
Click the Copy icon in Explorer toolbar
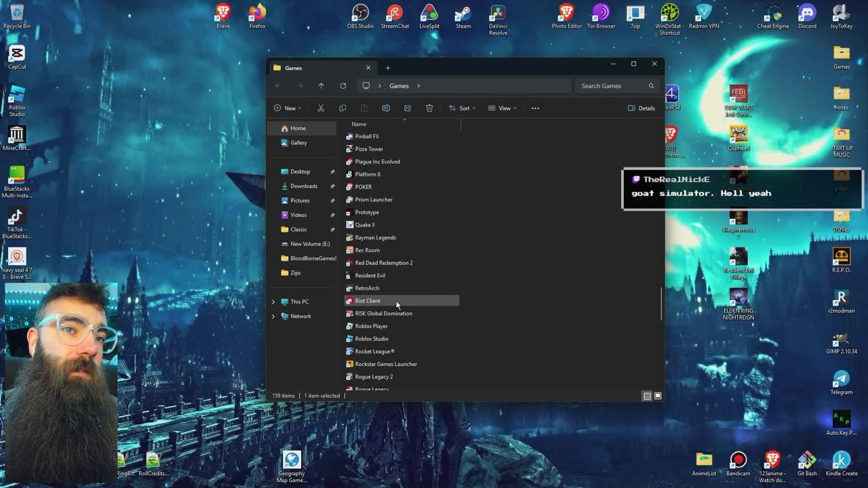(342, 108)
